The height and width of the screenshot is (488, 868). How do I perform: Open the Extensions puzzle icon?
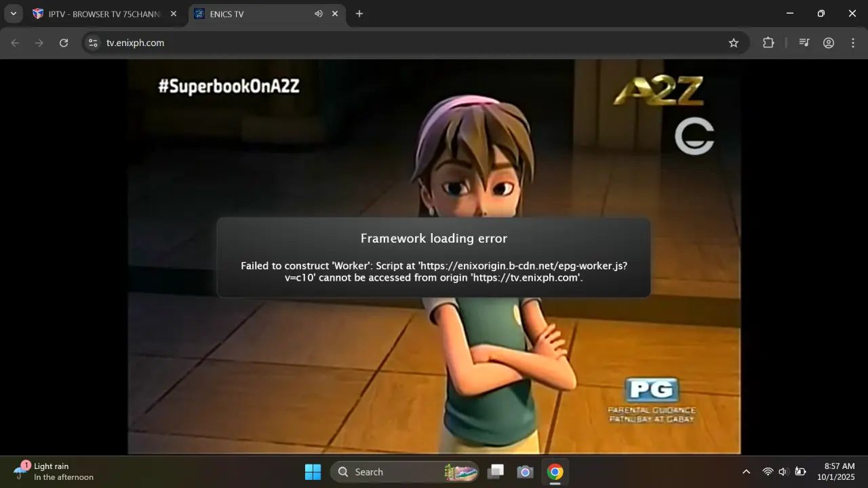[768, 43]
